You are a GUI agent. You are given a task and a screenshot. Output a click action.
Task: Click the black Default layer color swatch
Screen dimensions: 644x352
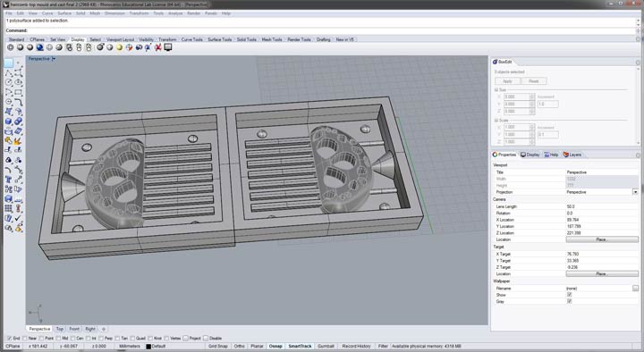[148, 347]
